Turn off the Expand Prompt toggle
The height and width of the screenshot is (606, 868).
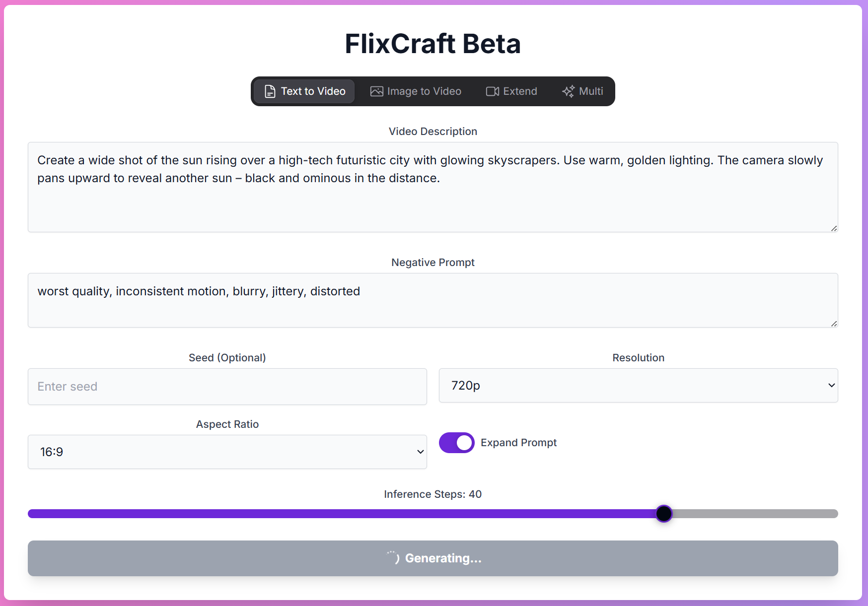point(457,443)
